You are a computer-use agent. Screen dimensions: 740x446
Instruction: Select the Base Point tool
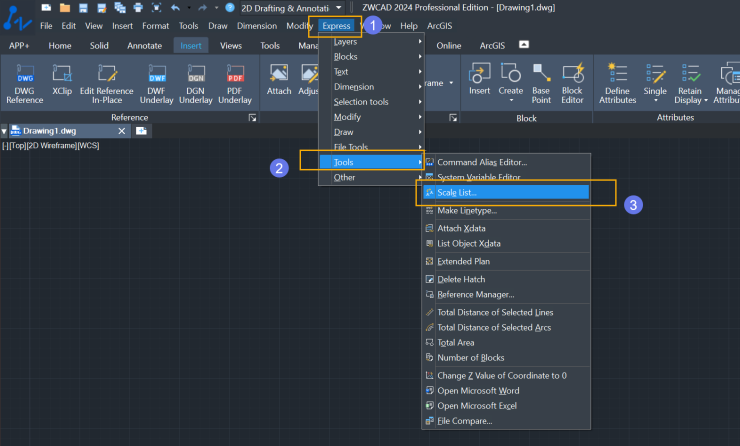541,84
